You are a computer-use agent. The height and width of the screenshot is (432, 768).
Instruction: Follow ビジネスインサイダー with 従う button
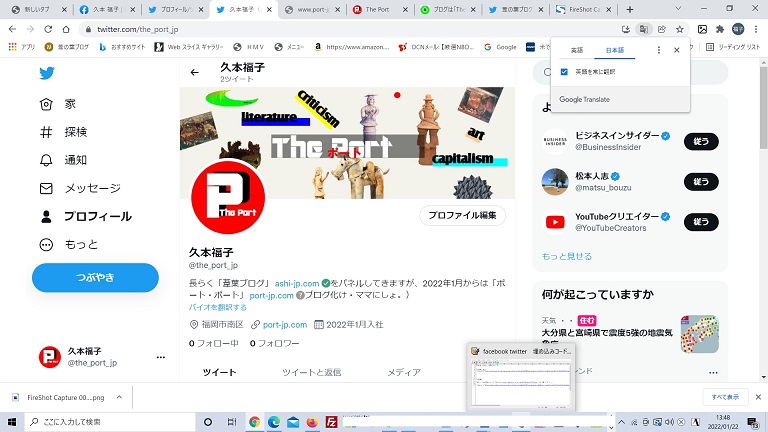[701, 142]
